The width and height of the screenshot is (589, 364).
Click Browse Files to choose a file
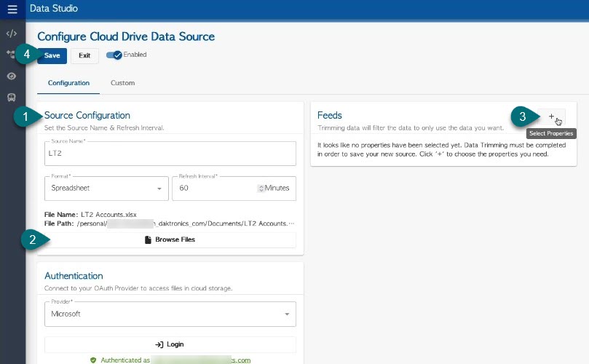click(x=170, y=240)
